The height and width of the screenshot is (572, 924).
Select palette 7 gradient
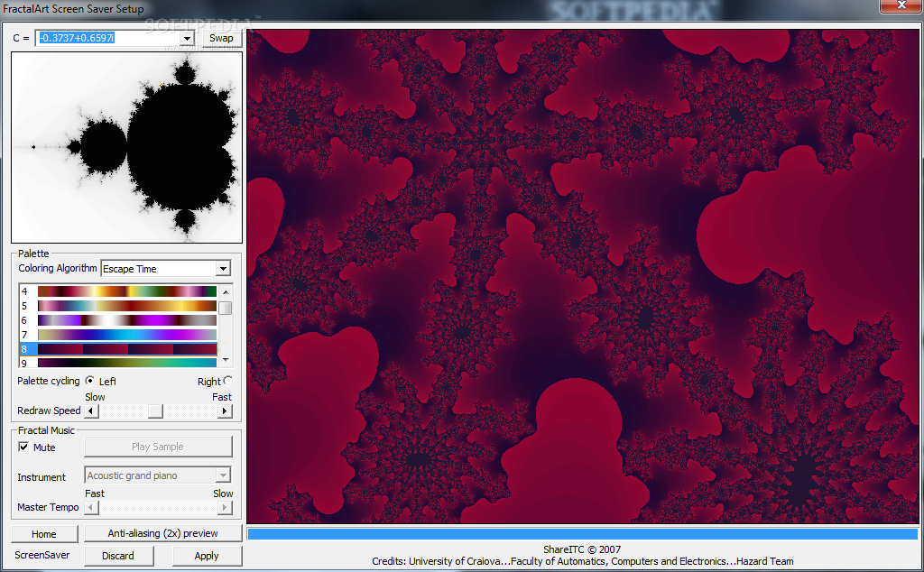pyautogui.click(x=126, y=335)
